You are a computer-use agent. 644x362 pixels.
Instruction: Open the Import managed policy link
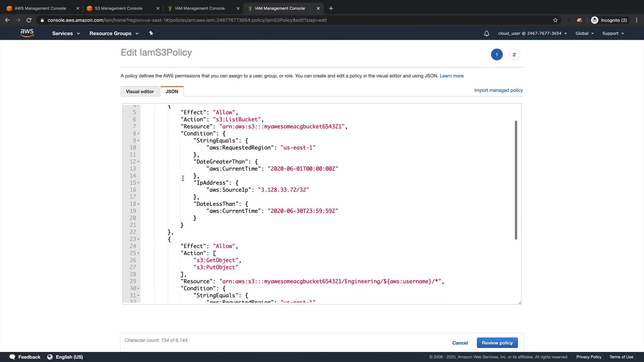tap(498, 90)
